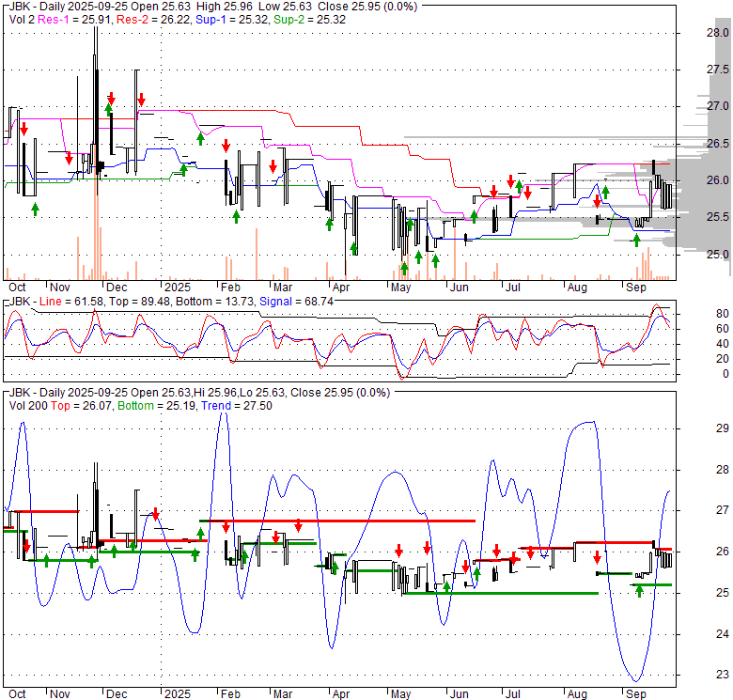Screen dimensions: 733x700
Task: Click the 24 label on bottom chart axis
Action: tap(723, 634)
